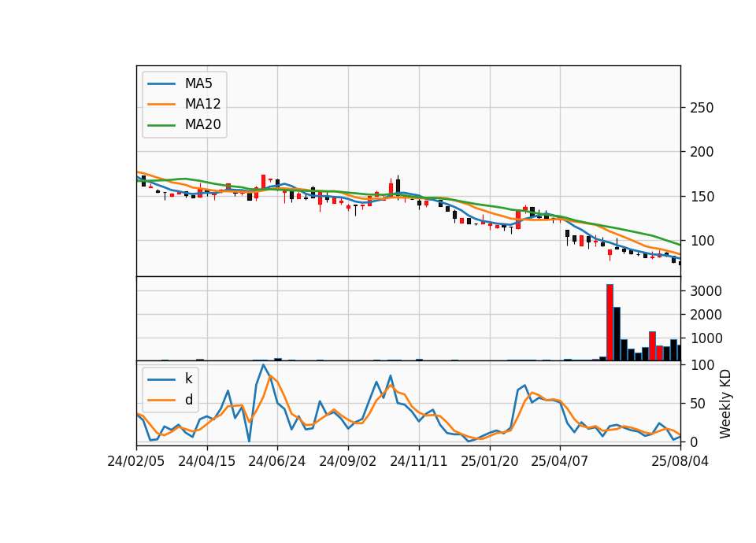This screenshot has width=756, height=543.
Task: Click the 25/08/04 date label
Action: 680,461
